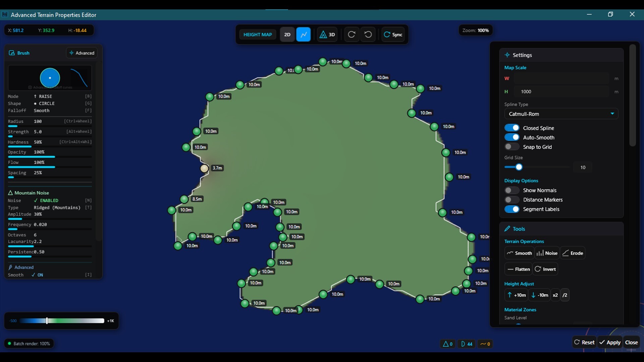Select the falloff curve preview

(x=79, y=78)
